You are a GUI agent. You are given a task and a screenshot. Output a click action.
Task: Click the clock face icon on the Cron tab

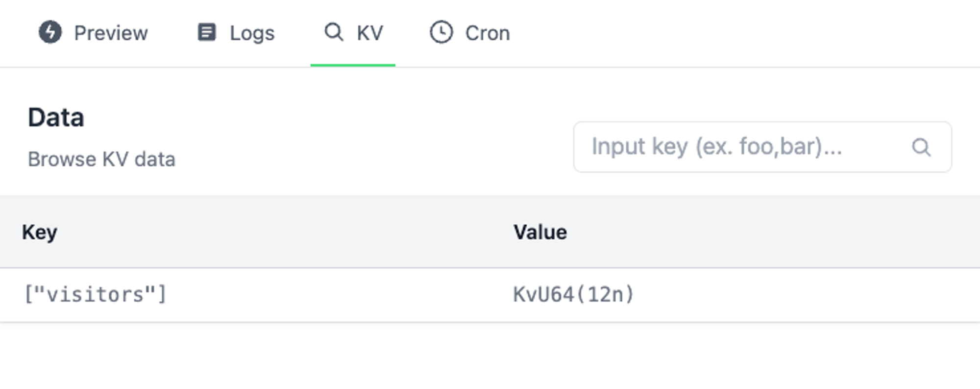[x=441, y=33]
